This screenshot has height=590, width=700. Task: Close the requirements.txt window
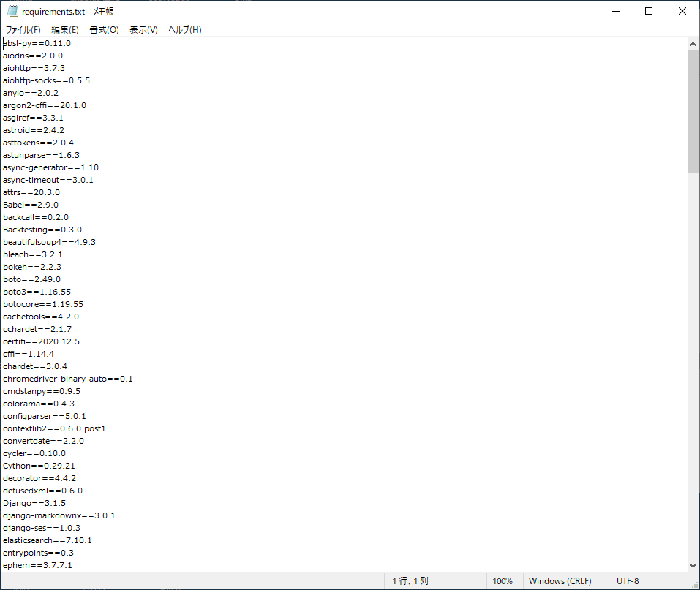click(x=682, y=11)
